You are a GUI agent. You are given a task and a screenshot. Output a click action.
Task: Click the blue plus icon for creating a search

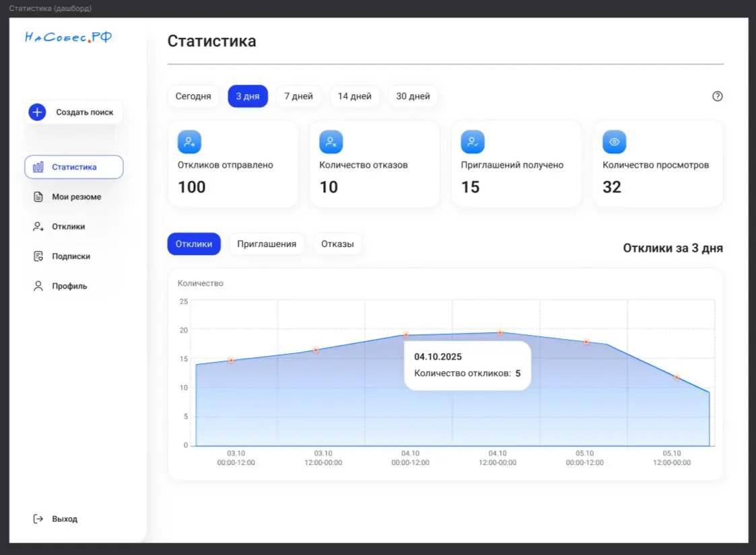pyautogui.click(x=38, y=112)
